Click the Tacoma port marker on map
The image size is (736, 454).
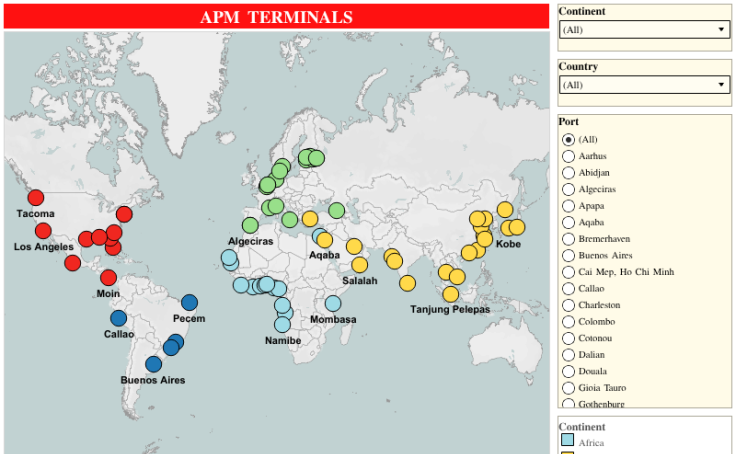(36, 198)
